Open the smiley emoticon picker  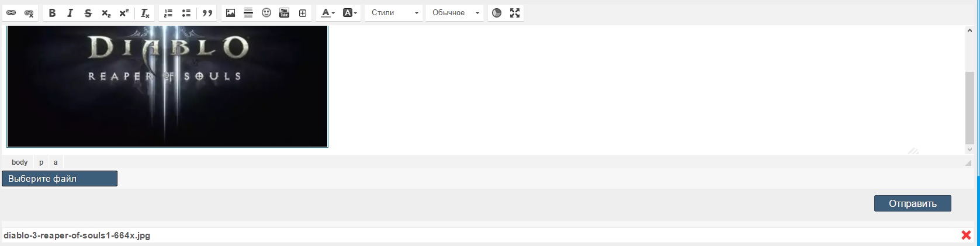(x=266, y=13)
